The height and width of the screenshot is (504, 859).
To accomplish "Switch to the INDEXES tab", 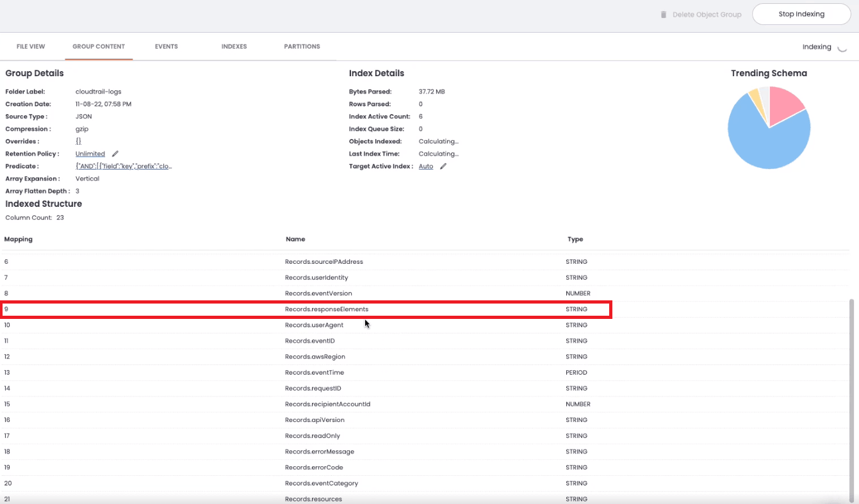I will coord(234,46).
